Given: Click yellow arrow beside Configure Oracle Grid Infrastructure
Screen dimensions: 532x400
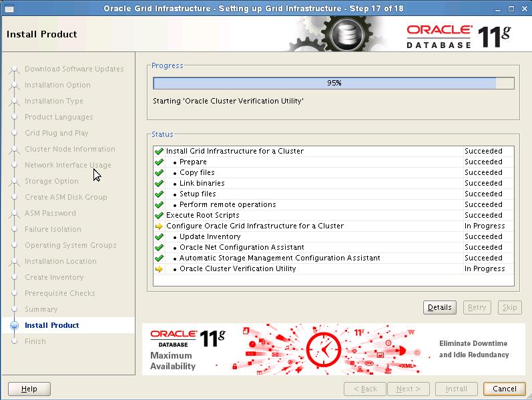Looking at the screenshot, I should (159, 226).
